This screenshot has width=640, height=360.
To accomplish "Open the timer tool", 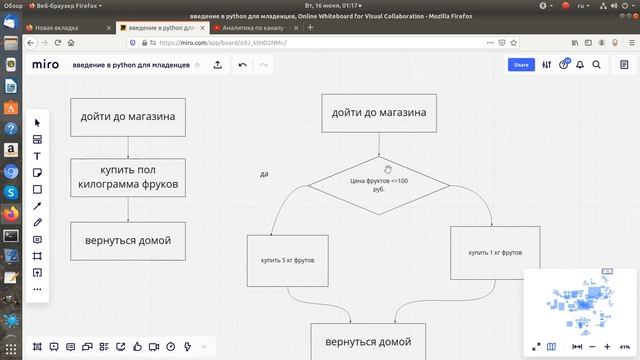I will [x=171, y=347].
